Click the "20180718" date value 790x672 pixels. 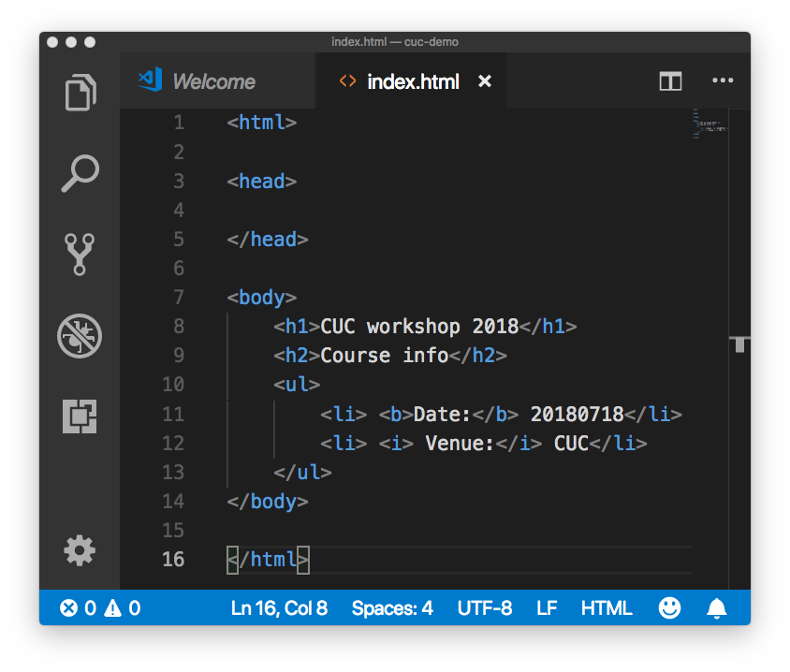click(578, 414)
